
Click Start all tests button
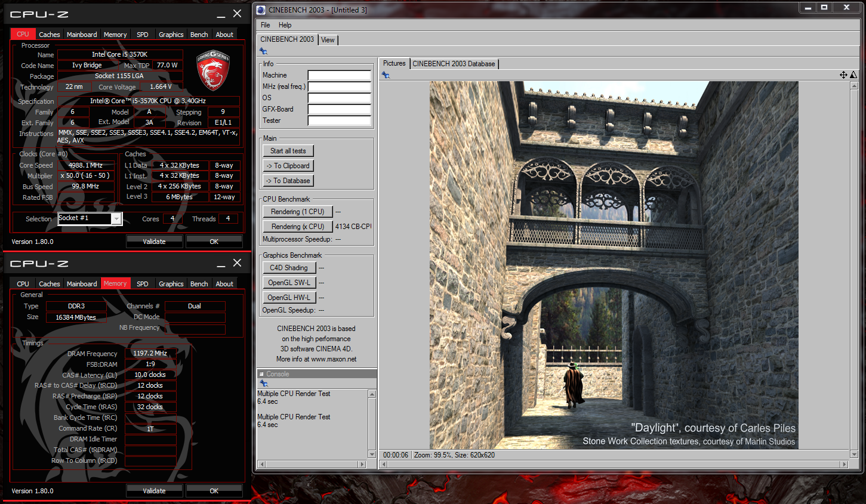coord(288,151)
